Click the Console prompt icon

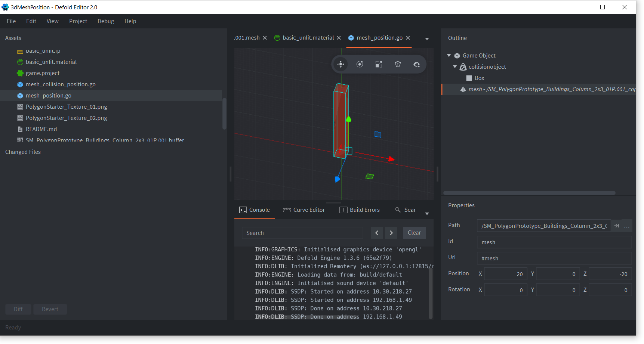click(x=243, y=210)
